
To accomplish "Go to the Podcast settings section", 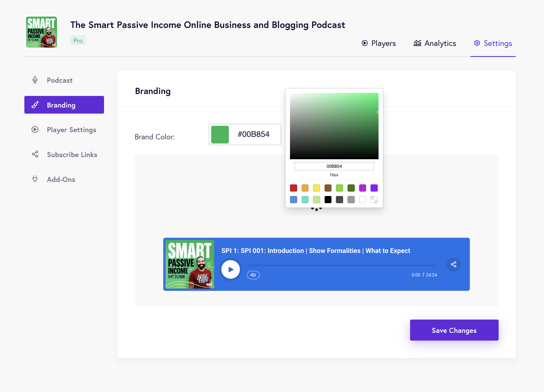I will point(64,80).
